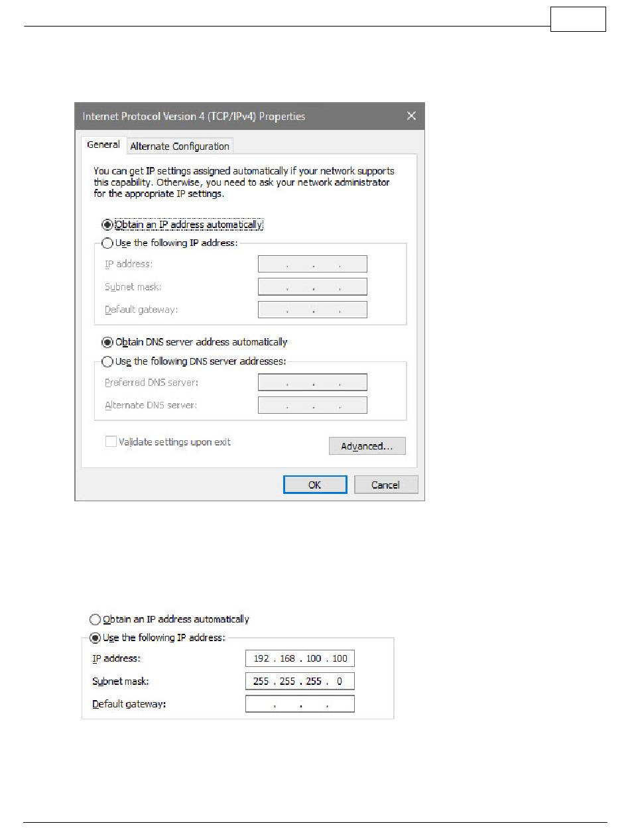Click the Subnet mask field showing 255.255.255.0
The width and height of the screenshot is (630, 840).
tap(300, 681)
